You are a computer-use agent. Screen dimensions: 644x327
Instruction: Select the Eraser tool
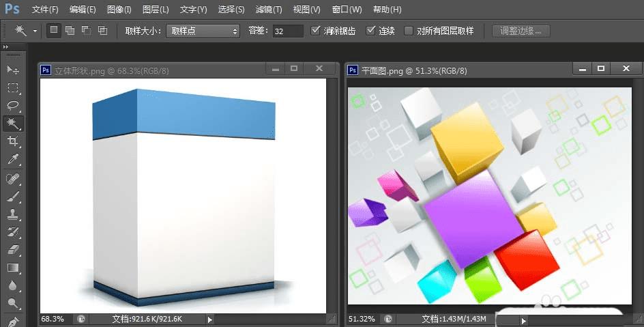[13, 250]
